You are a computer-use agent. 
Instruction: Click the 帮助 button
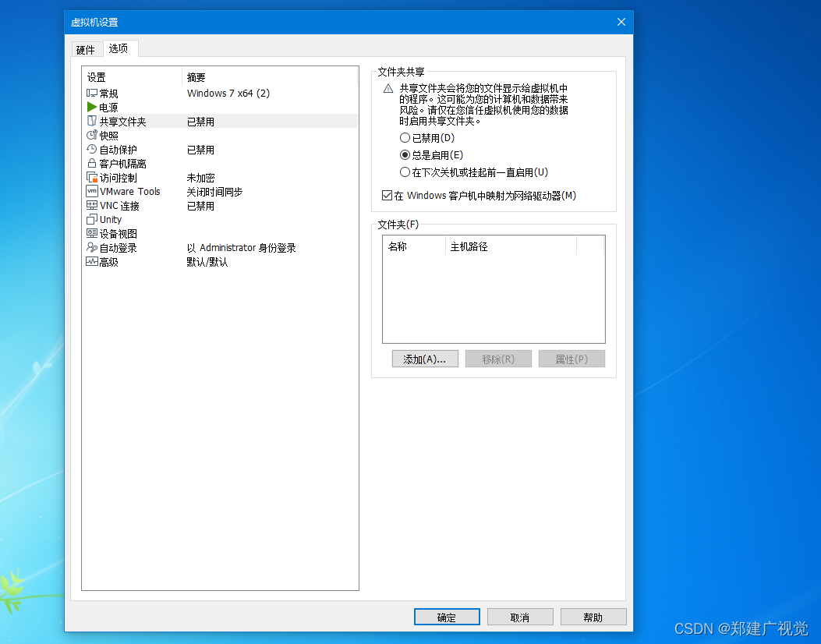(593, 617)
